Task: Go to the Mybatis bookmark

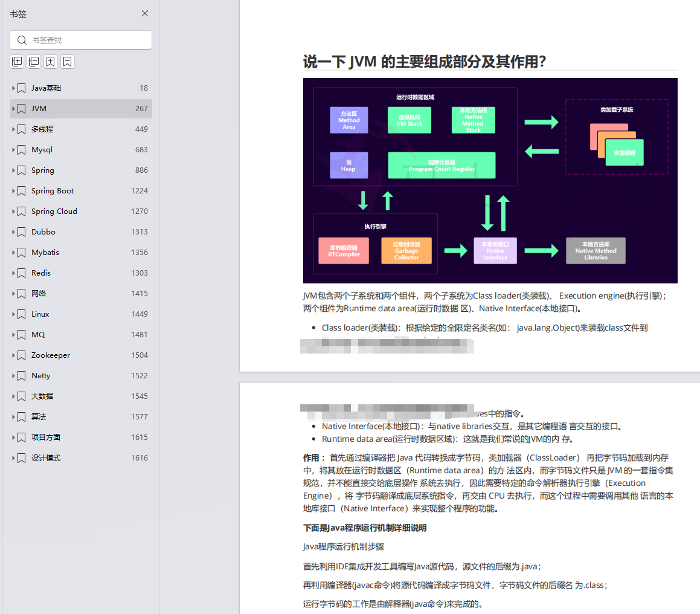Action: (45, 253)
